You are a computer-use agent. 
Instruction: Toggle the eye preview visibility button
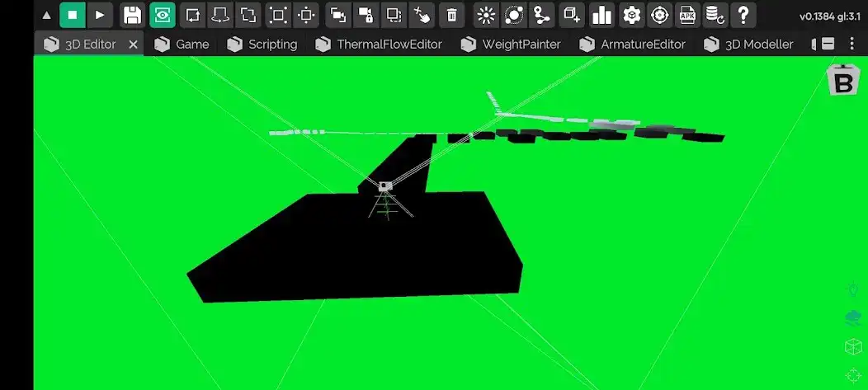163,15
